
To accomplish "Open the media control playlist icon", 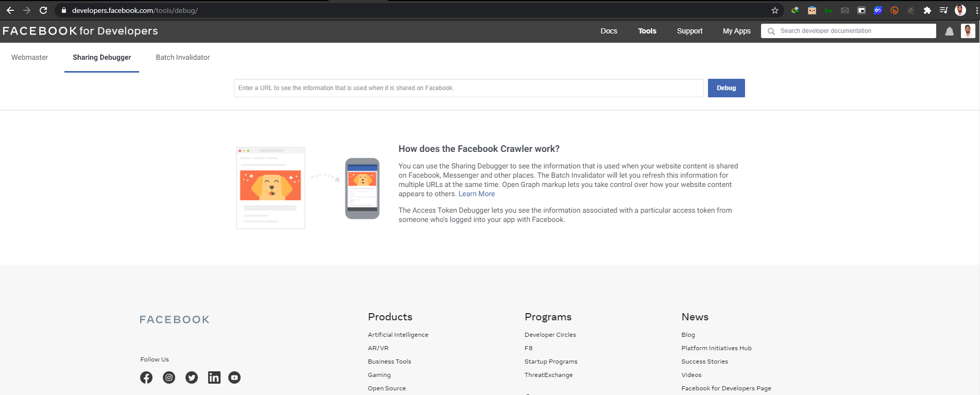I will [x=944, y=10].
